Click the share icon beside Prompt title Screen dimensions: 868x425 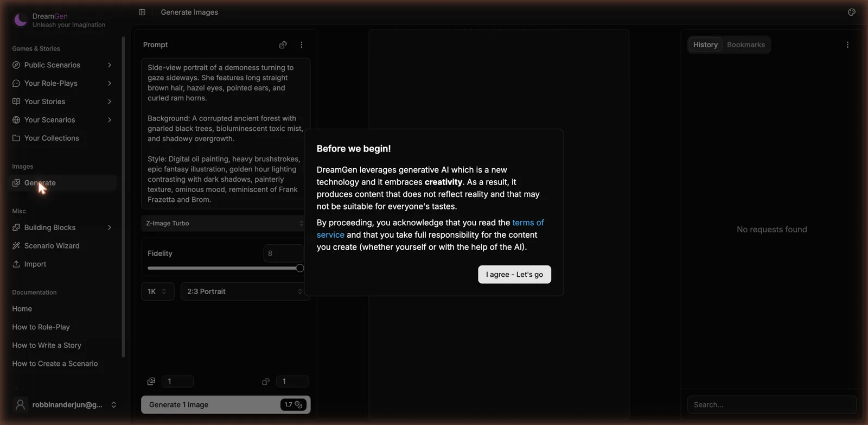[x=283, y=45]
